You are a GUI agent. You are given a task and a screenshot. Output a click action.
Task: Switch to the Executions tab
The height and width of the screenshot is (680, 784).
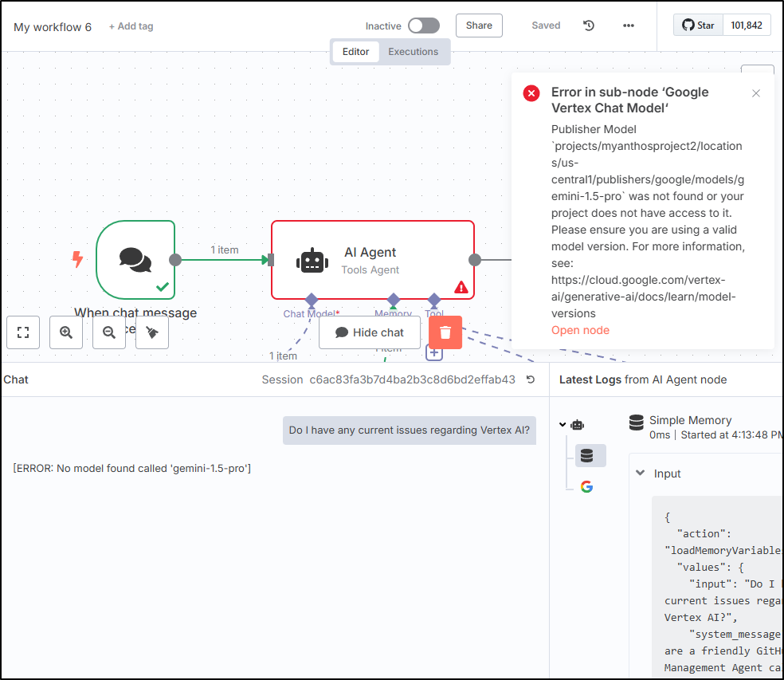413,52
